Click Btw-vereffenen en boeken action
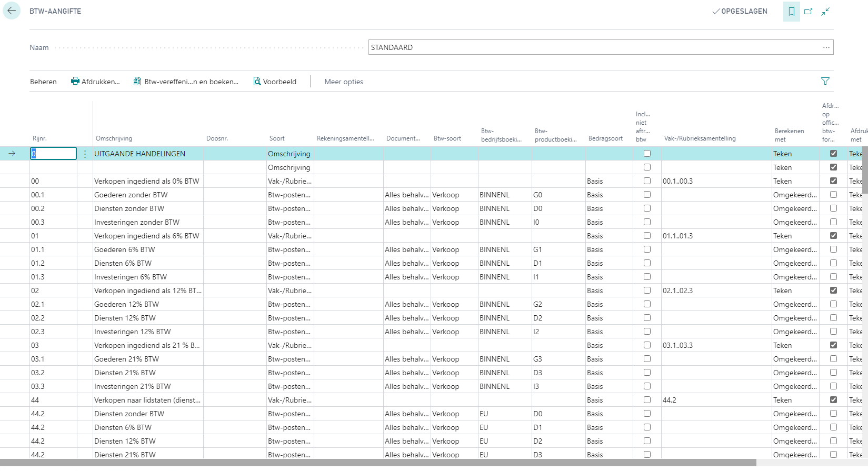This screenshot has width=868, height=471. 186,82
